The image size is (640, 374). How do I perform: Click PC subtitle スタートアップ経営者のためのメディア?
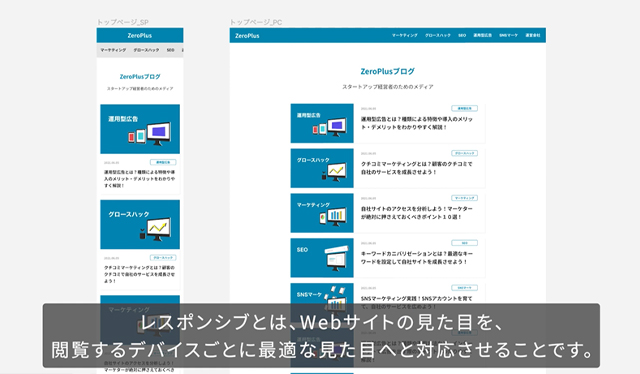coord(388,87)
